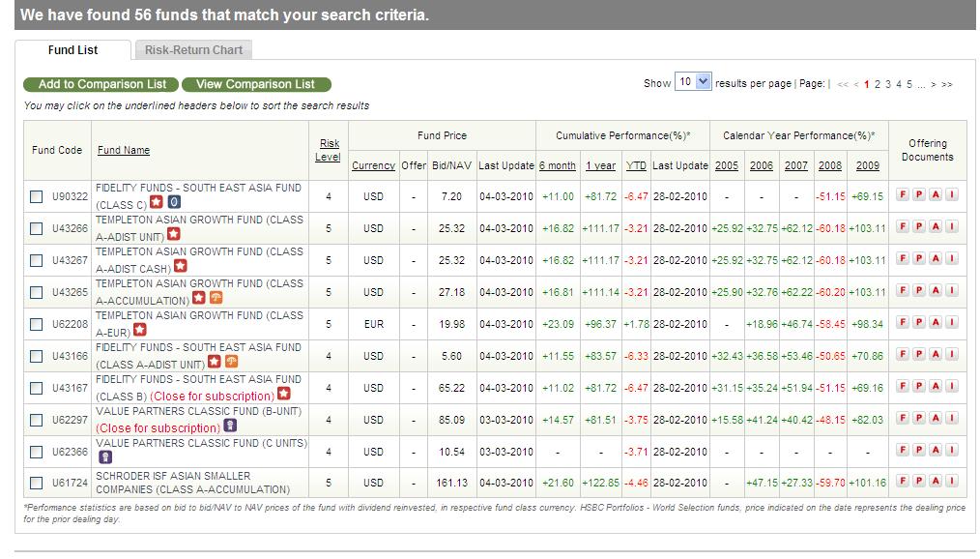
Task: Sort by 2006 calendar year performance
Action: (x=762, y=165)
